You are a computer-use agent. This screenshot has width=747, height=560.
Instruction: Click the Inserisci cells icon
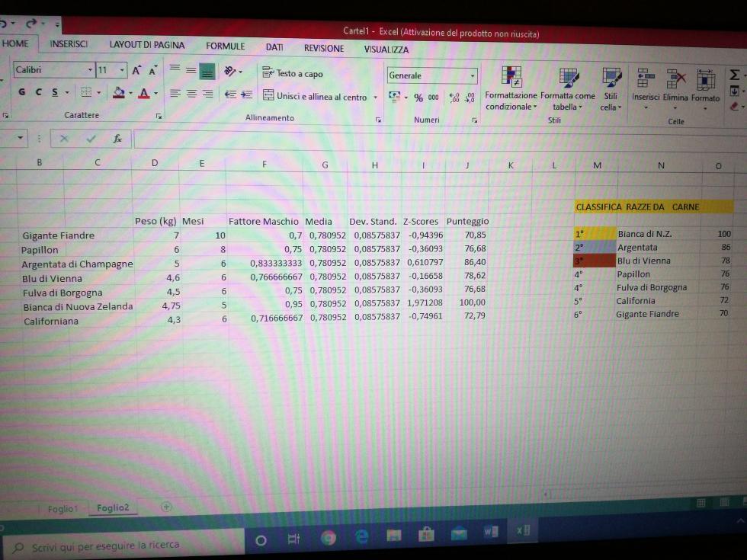(645, 78)
